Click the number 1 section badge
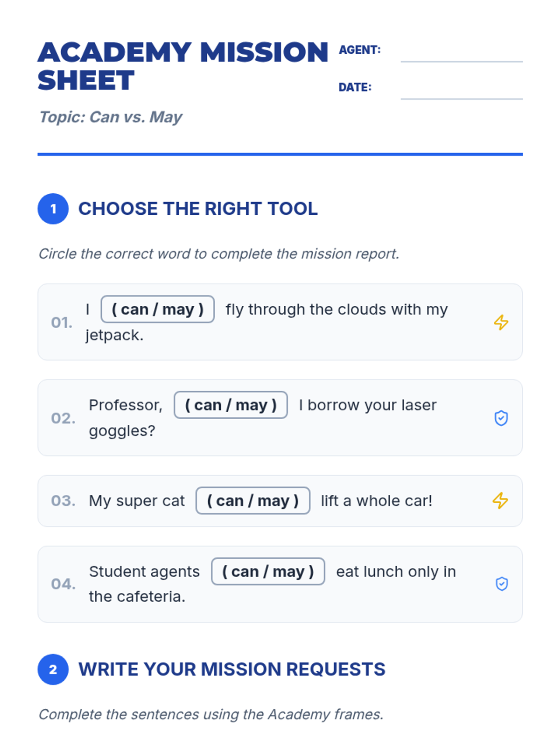 (53, 209)
